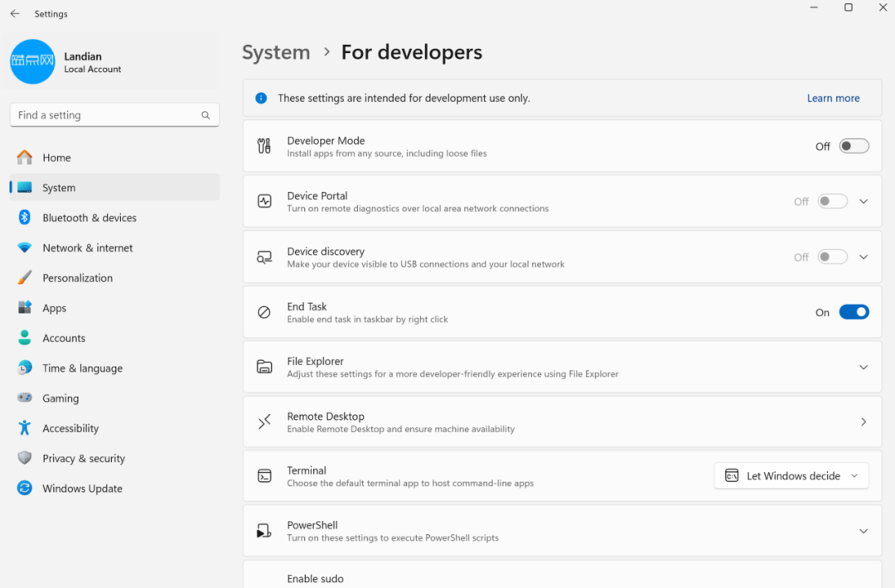Open Personalization settings
The width and height of the screenshot is (895, 588).
click(x=114, y=277)
